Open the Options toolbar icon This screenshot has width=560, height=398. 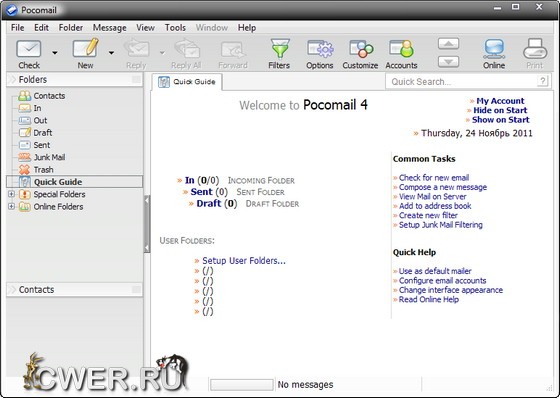(x=320, y=49)
